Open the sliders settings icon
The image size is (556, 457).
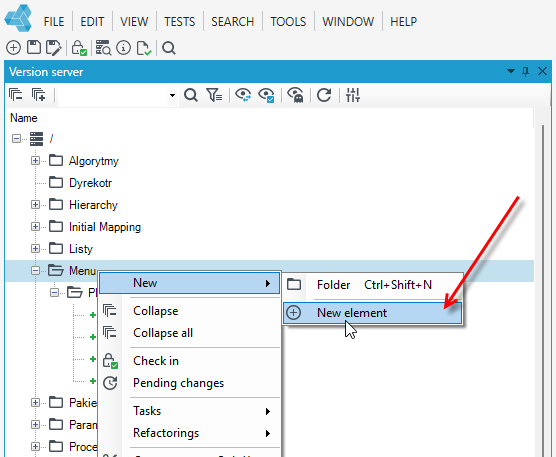(353, 95)
